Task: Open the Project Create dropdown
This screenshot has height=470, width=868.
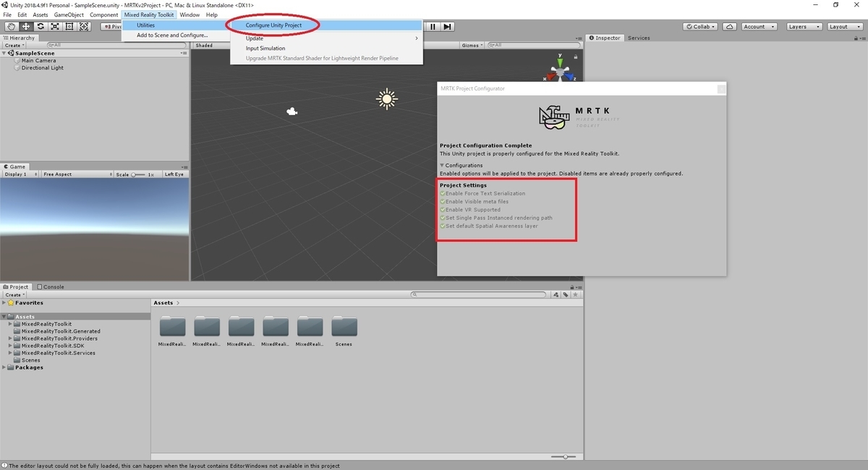Action: coord(14,295)
